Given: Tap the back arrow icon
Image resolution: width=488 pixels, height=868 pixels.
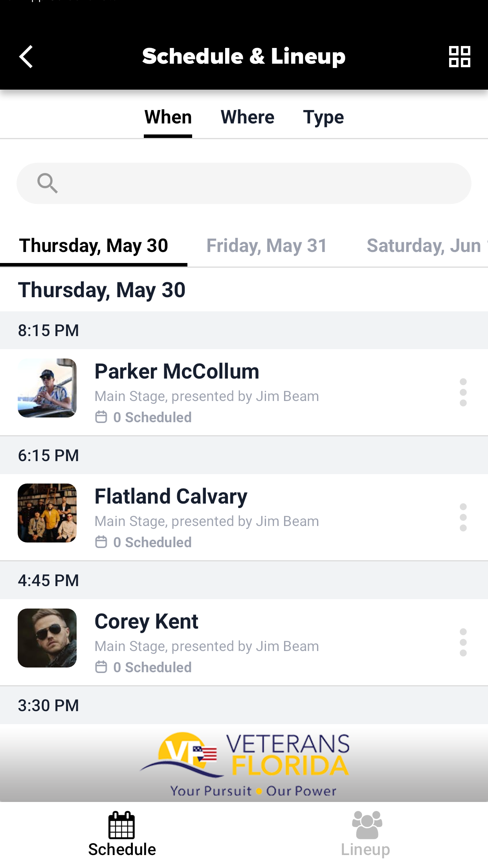Looking at the screenshot, I should [x=26, y=57].
